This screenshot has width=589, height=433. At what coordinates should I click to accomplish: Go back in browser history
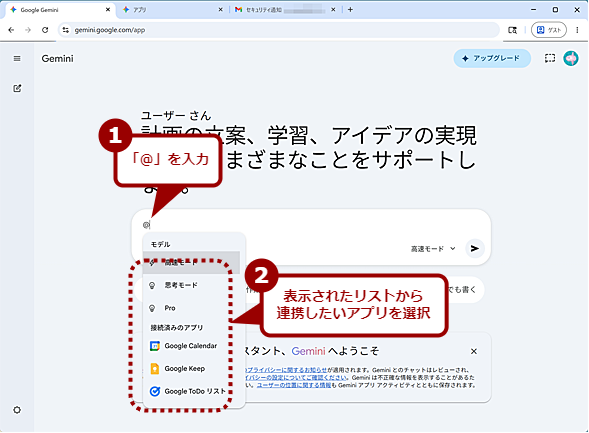point(11,30)
